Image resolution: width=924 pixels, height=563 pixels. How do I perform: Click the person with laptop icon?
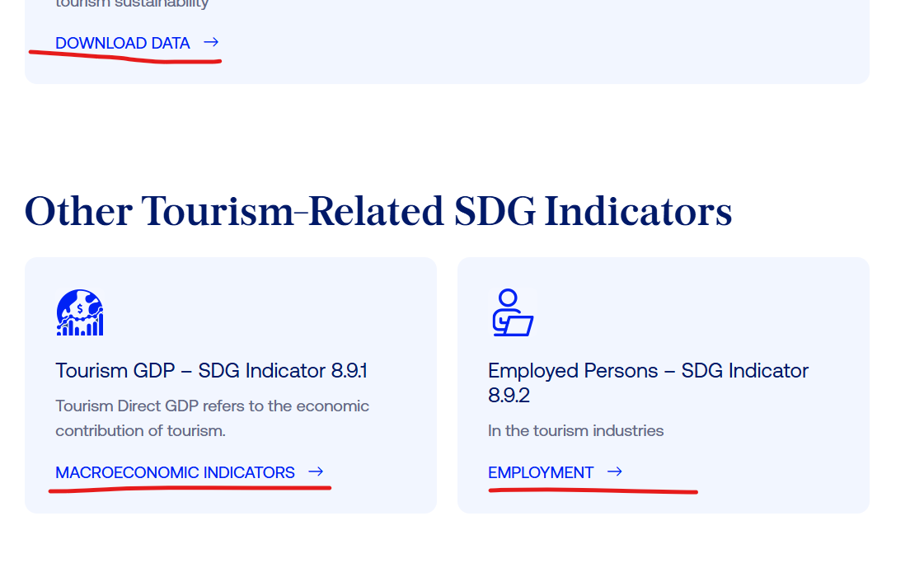coord(513,312)
